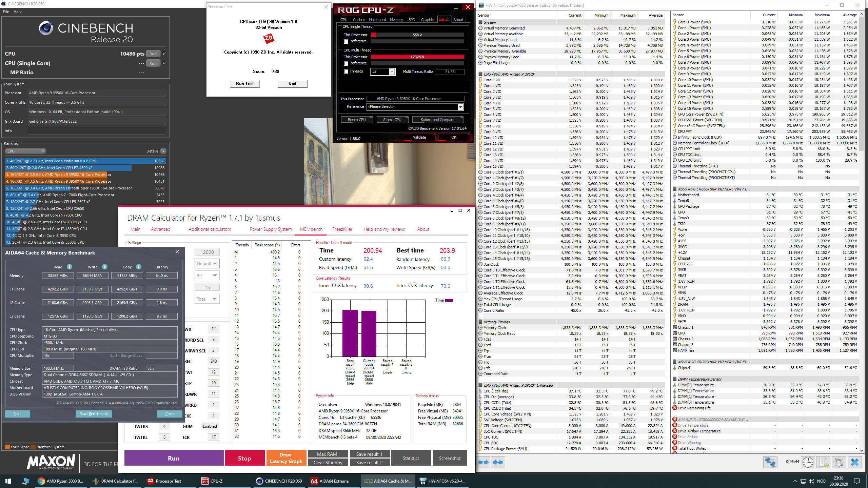The image size is (868, 488).
Task: Click the 12000 task size field in MEMbench
Action: pos(207,252)
